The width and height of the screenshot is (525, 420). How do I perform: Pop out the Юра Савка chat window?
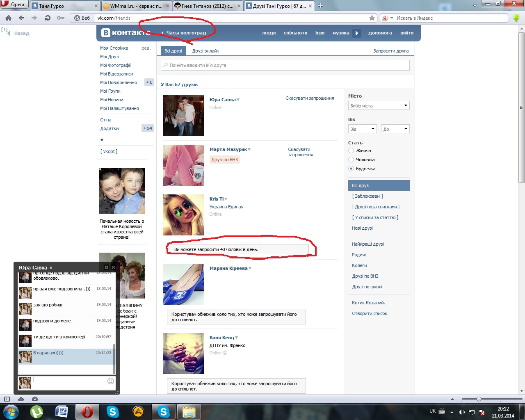coord(106,267)
